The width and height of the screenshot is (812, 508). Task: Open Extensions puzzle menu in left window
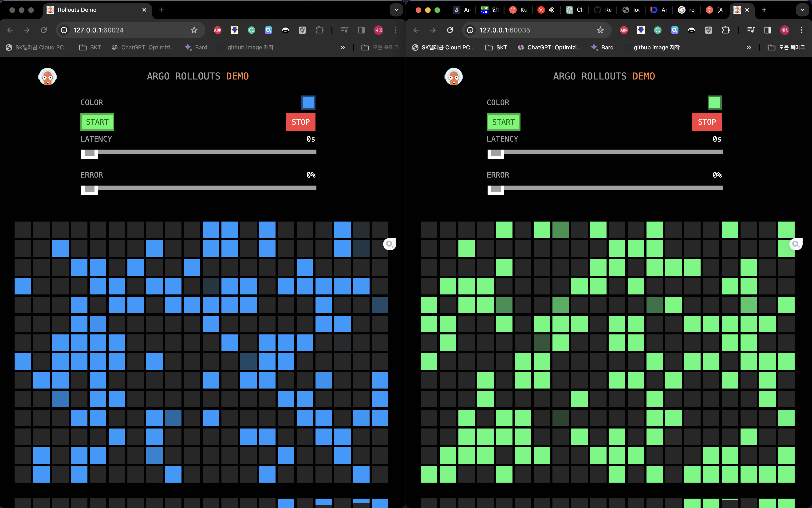pyautogui.click(x=319, y=30)
